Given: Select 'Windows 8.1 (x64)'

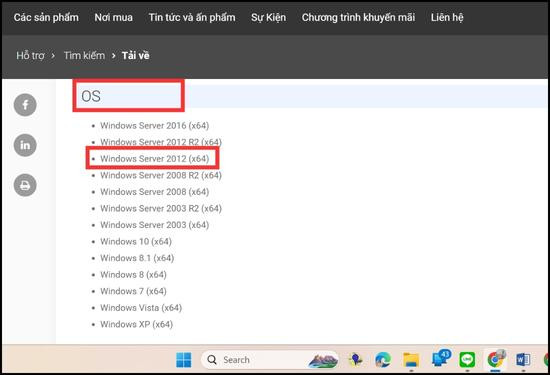Looking at the screenshot, I should pos(137,258).
